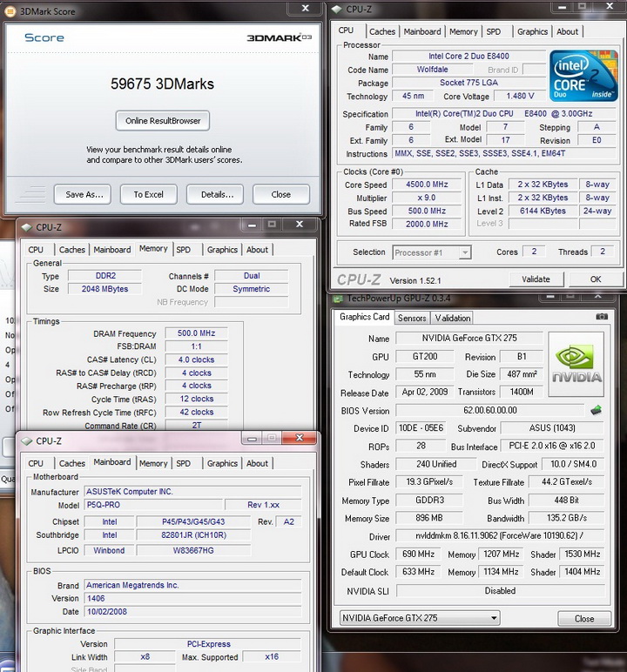Click the BIOS save chip icon in GPU-Z
This screenshot has height=672, width=627.
(x=596, y=410)
